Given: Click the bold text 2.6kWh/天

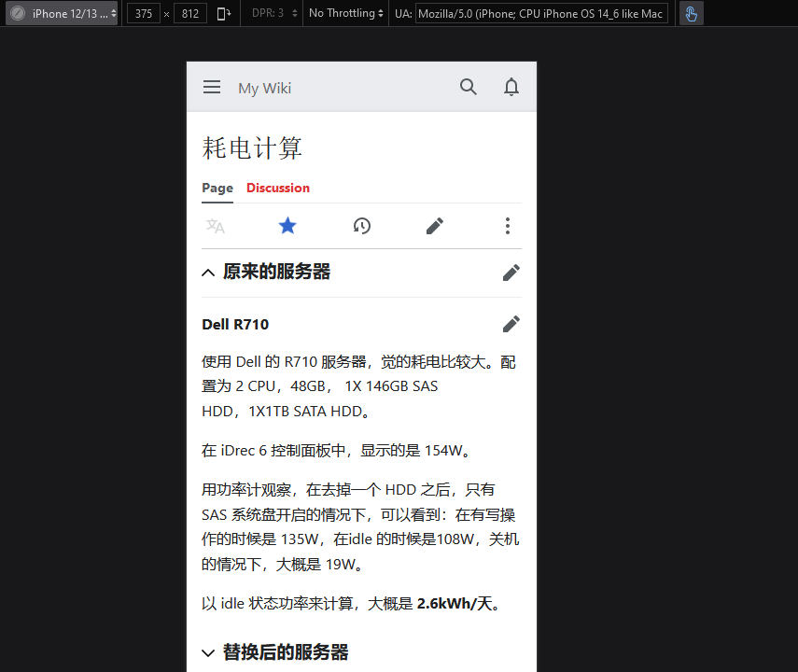Looking at the screenshot, I should (x=455, y=604).
